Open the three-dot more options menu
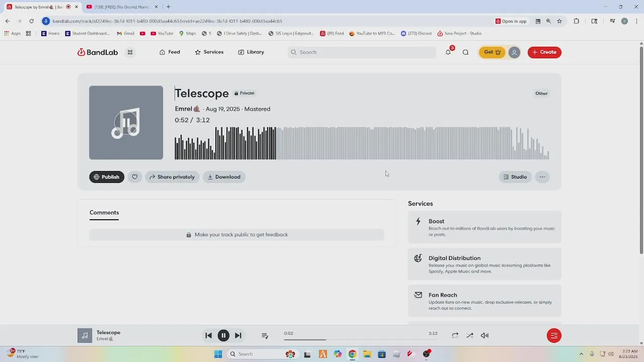Screen dimensions: 644x362 pos(542,177)
